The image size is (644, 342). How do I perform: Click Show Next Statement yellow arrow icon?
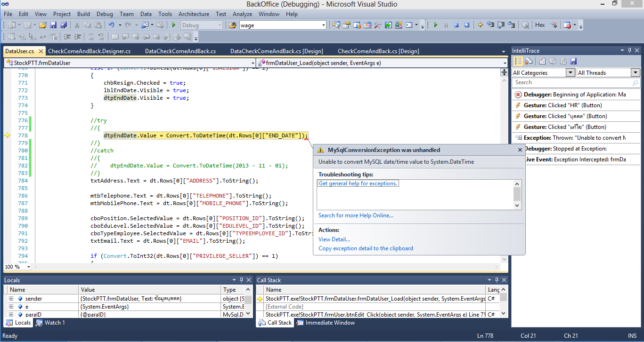(x=481, y=25)
